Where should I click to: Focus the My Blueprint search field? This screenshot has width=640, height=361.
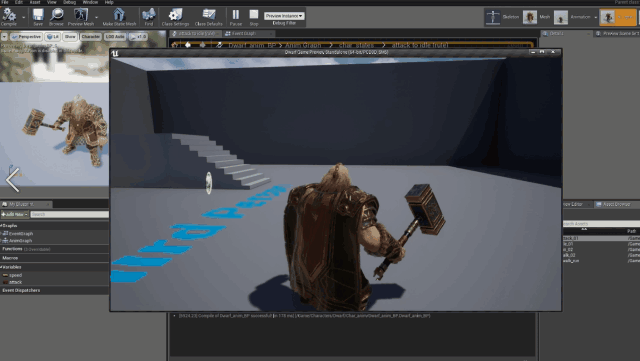(69, 214)
